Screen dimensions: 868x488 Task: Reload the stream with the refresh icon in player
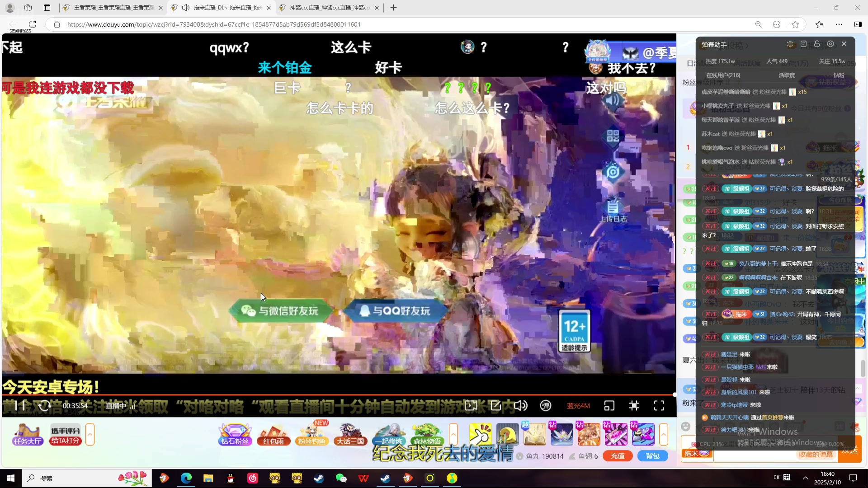44,405
